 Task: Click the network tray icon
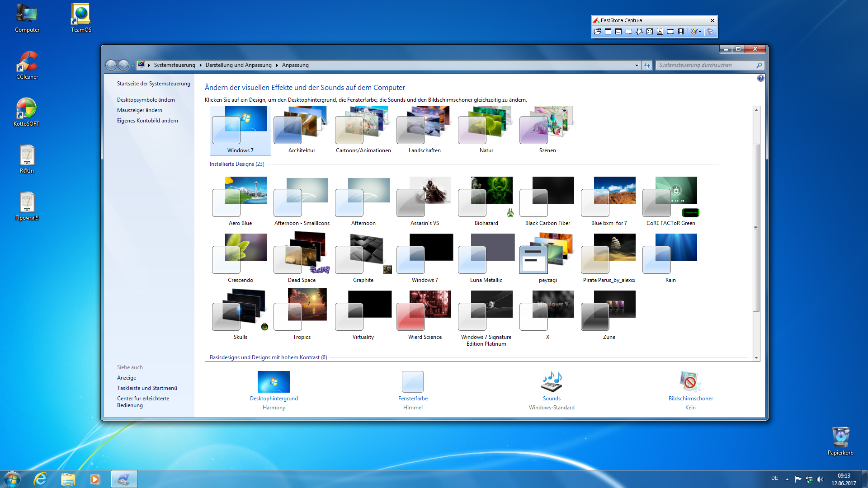point(809,479)
